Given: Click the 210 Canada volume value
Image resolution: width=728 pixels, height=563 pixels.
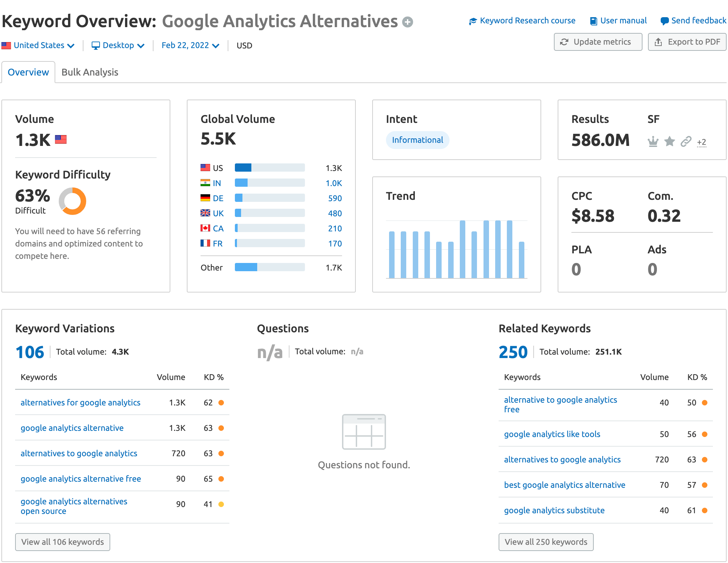Looking at the screenshot, I should pyautogui.click(x=335, y=228).
